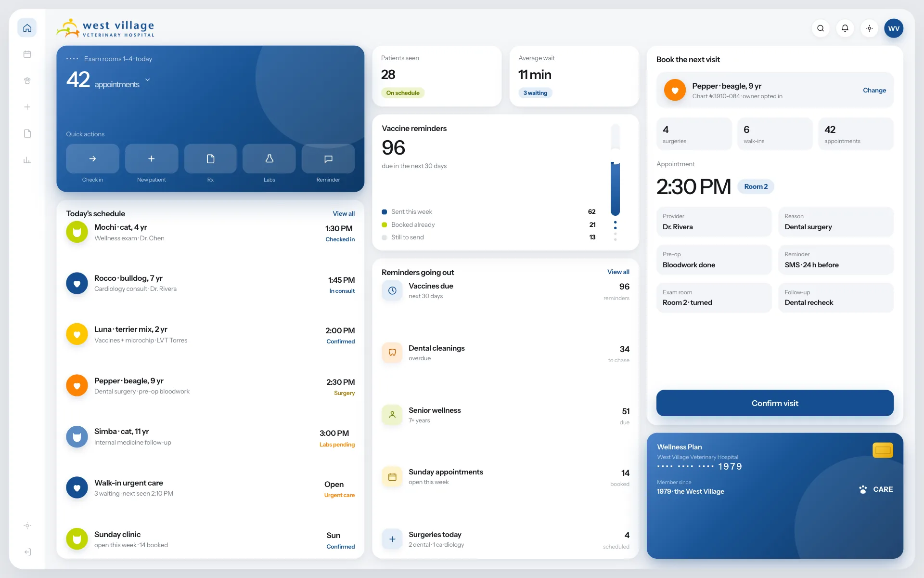924x578 pixels.
Task: Select the 4 surgeries tile
Action: point(694,134)
